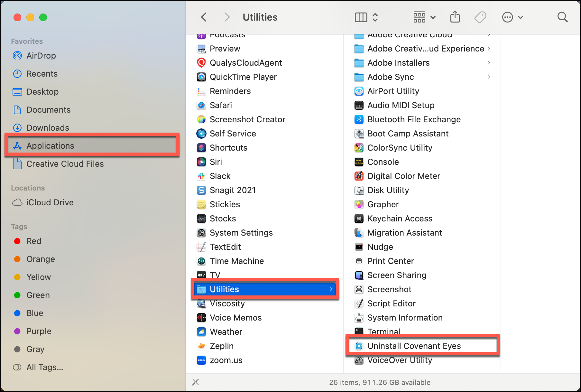The width and height of the screenshot is (581, 392).
Task: Open the group-by grid icon
Action: (419, 17)
